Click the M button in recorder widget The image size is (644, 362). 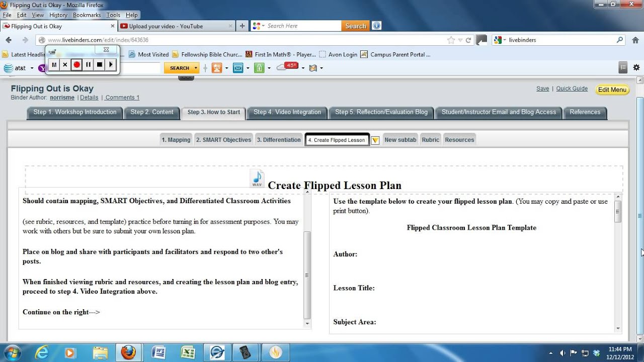tap(54, 64)
